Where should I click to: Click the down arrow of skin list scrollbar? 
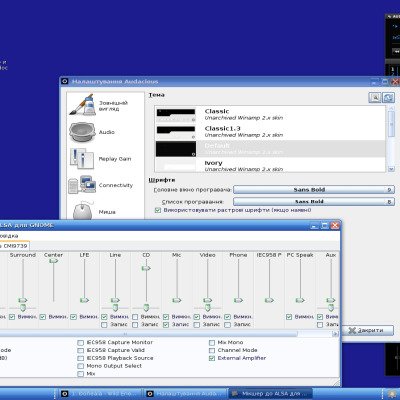[391, 169]
